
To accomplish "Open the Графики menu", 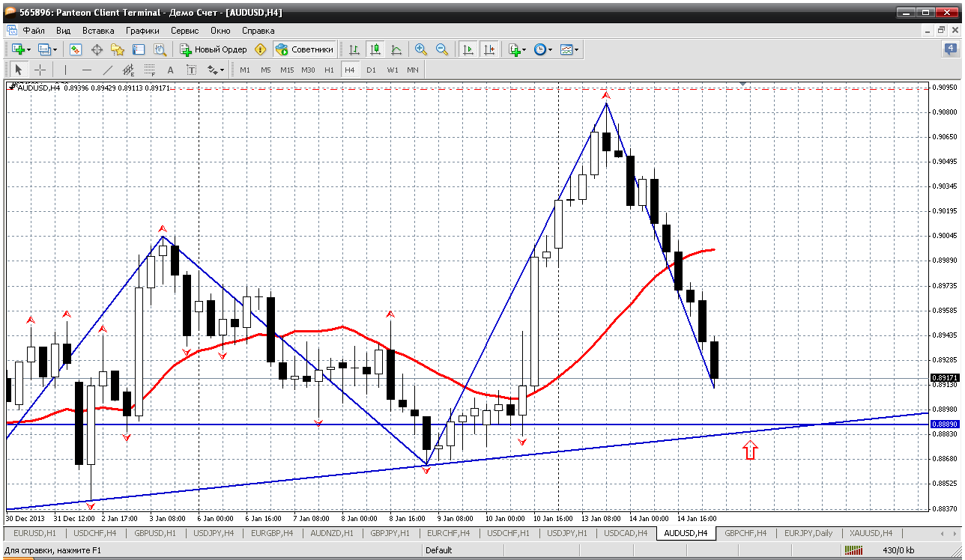I will click(x=143, y=31).
